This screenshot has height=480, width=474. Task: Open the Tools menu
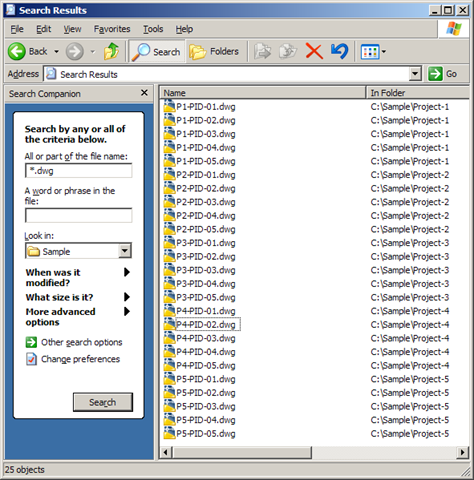[x=153, y=29]
